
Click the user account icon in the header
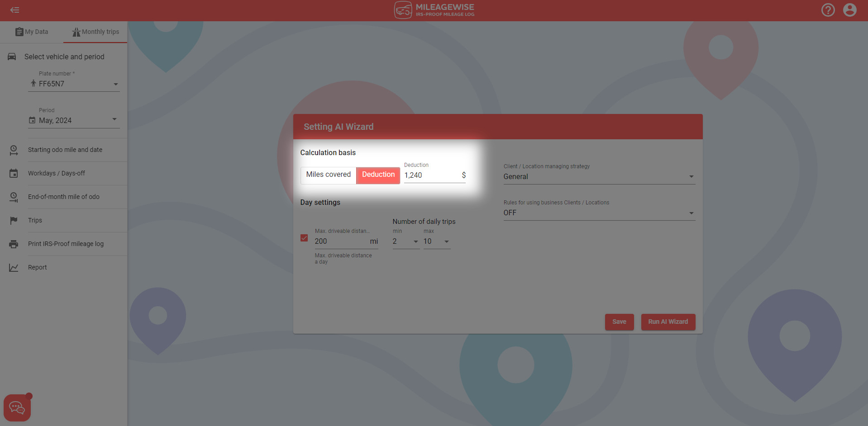pos(850,9)
